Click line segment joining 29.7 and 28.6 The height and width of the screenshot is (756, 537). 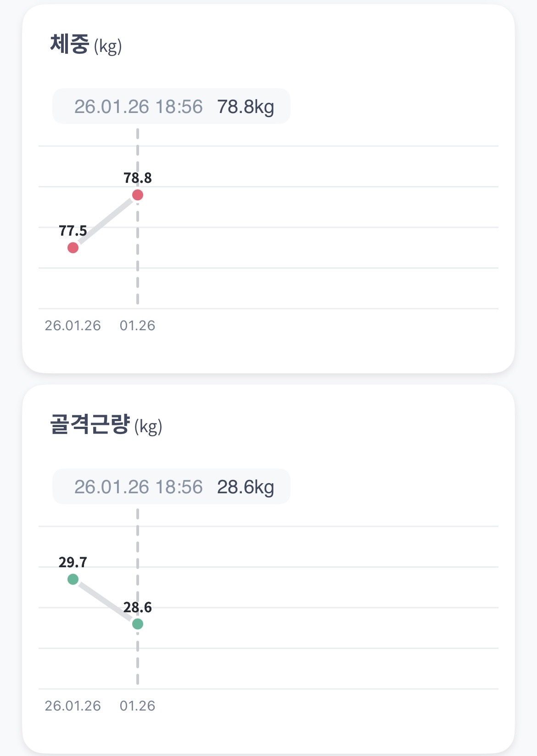point(105,602)
